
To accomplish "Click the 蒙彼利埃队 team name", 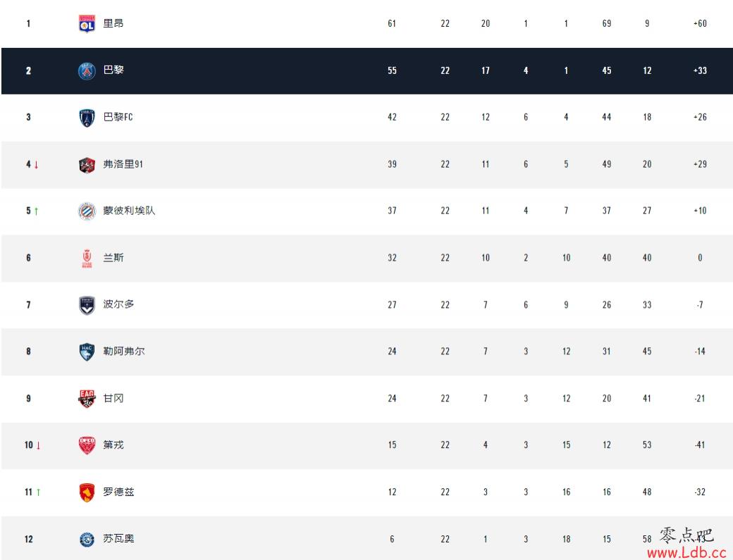I will coord(129,211).
